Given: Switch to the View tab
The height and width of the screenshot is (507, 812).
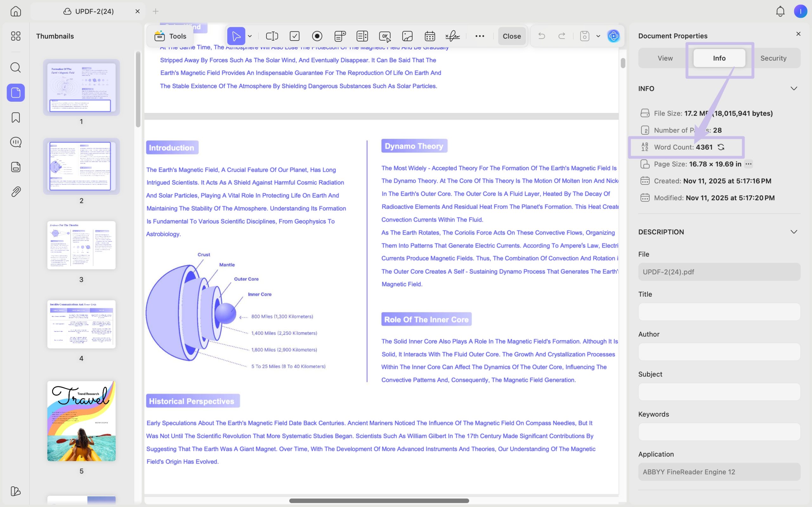Looking at the screenshot, I should pyautogui.click(x=665, y=58).
